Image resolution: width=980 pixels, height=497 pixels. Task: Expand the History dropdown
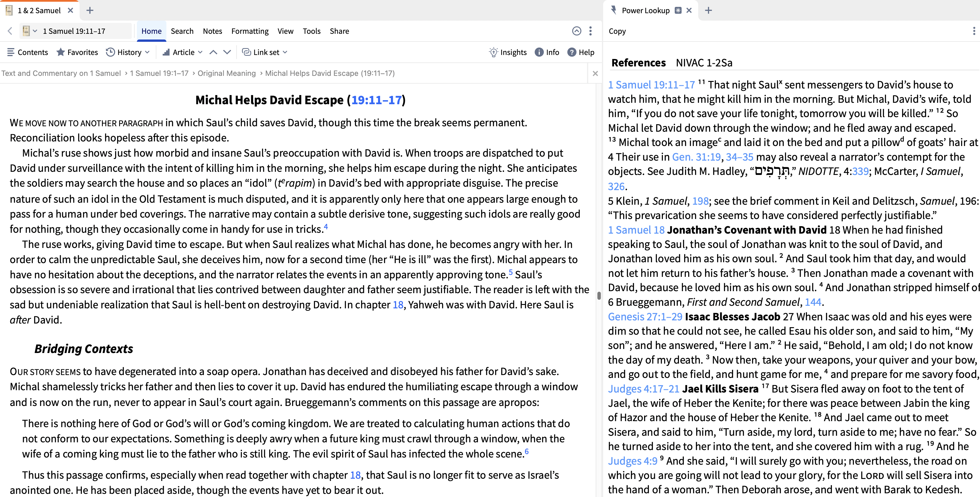(147, 52)
